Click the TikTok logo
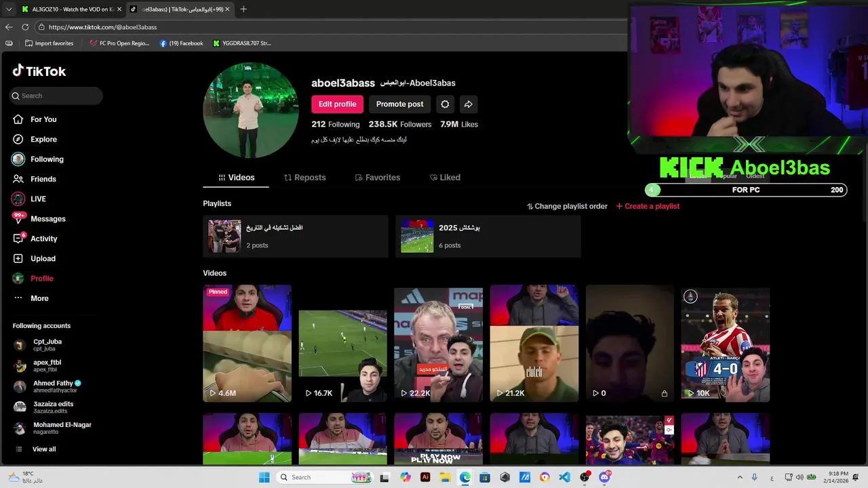This screenshot has height=488, width=868. (39, 71)
